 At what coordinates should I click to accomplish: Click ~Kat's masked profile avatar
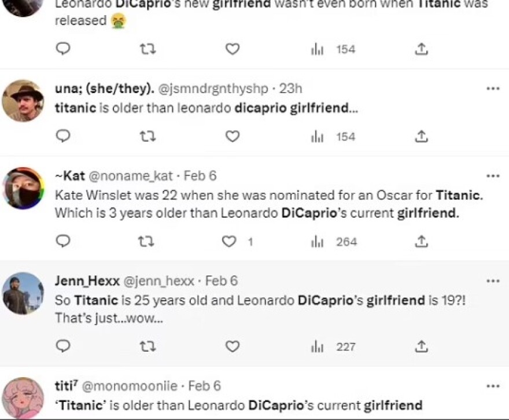(x=23, y=188)
